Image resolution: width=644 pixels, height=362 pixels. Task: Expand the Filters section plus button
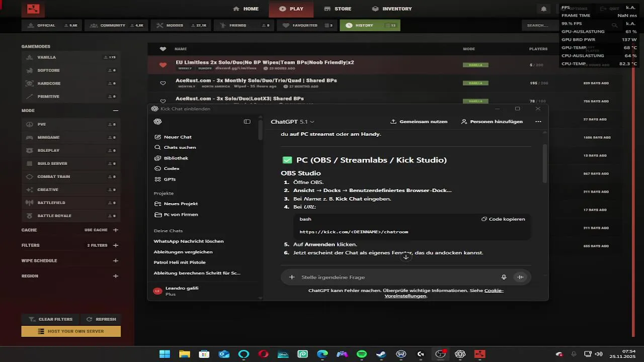click(x=116, y=245)
